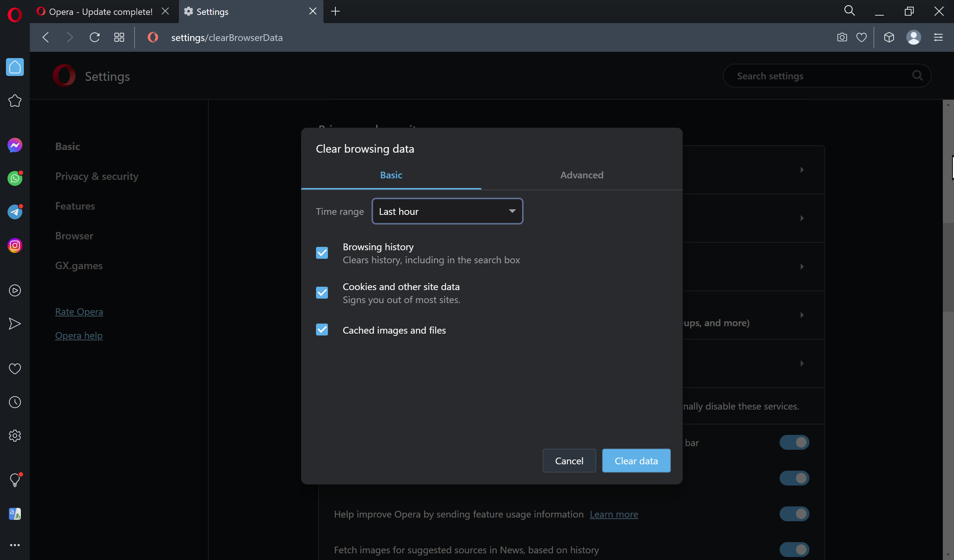The height and width of the screenshot is (560, 954).
Task: Open the translator icon in sidebar
Action: click(15, 513)
